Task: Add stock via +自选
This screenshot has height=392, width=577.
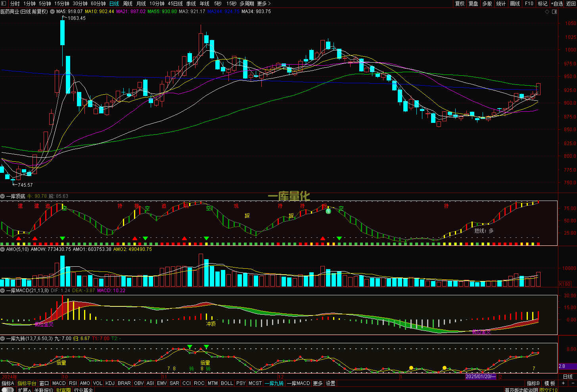Action: tap(557, 4)
